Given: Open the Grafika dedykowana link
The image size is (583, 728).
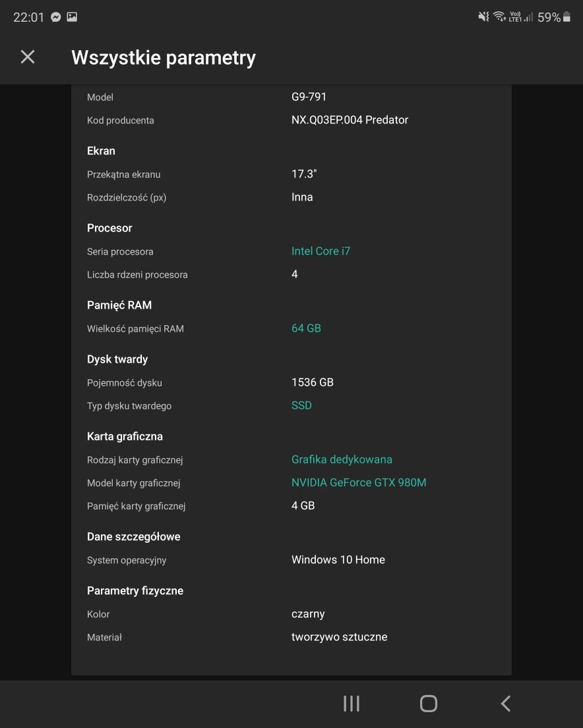Looking at the screenshot, I should click(x=342, y=459).
